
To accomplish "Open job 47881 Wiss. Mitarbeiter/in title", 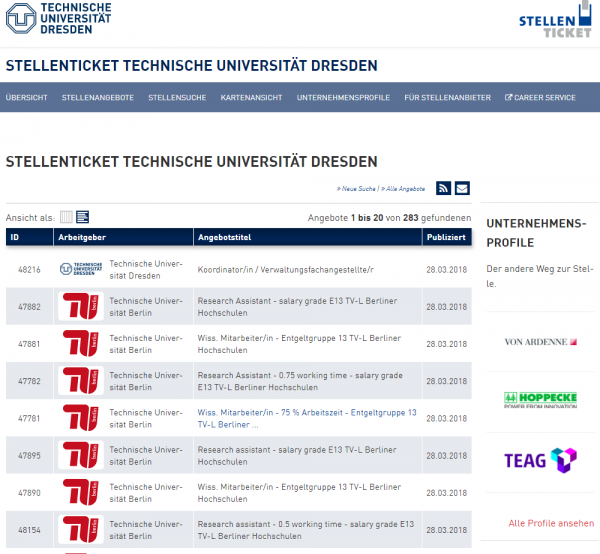I will (x=299, y=344).
